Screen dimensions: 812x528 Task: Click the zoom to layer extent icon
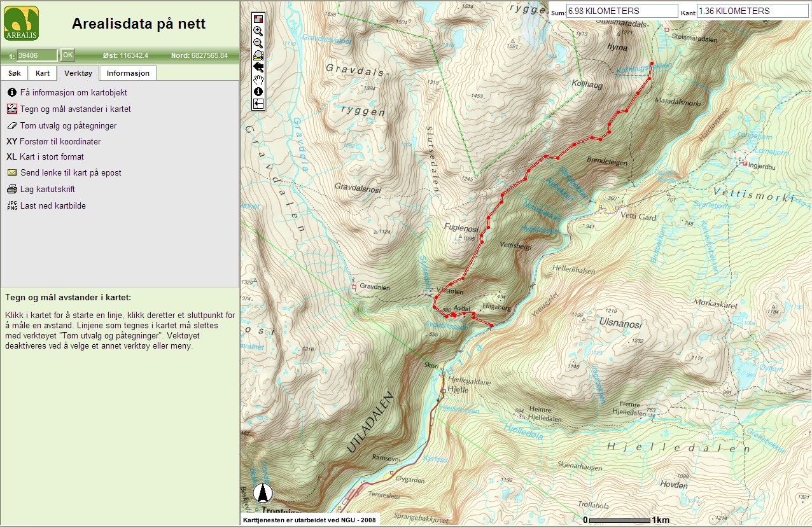pos(258,55)
